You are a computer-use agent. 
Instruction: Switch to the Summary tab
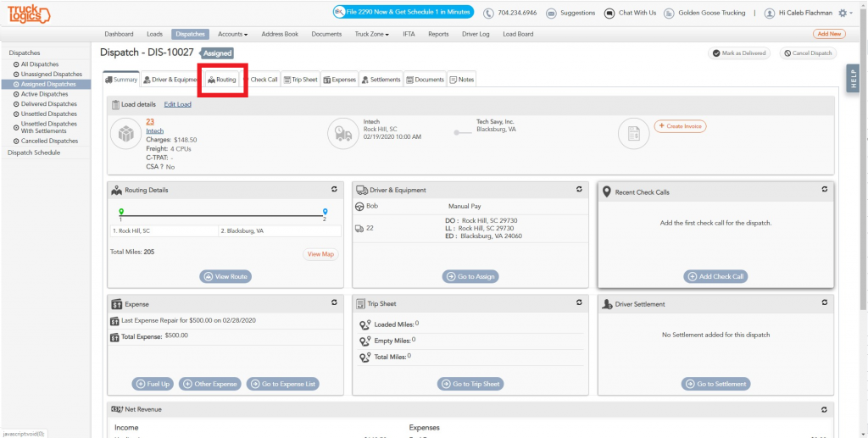coord(121,80)
